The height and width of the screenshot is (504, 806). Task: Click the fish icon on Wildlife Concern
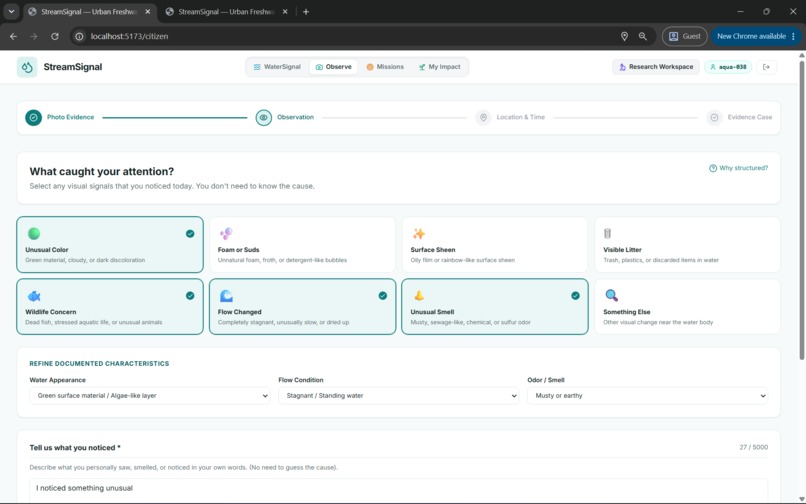(x=34, y=296)
